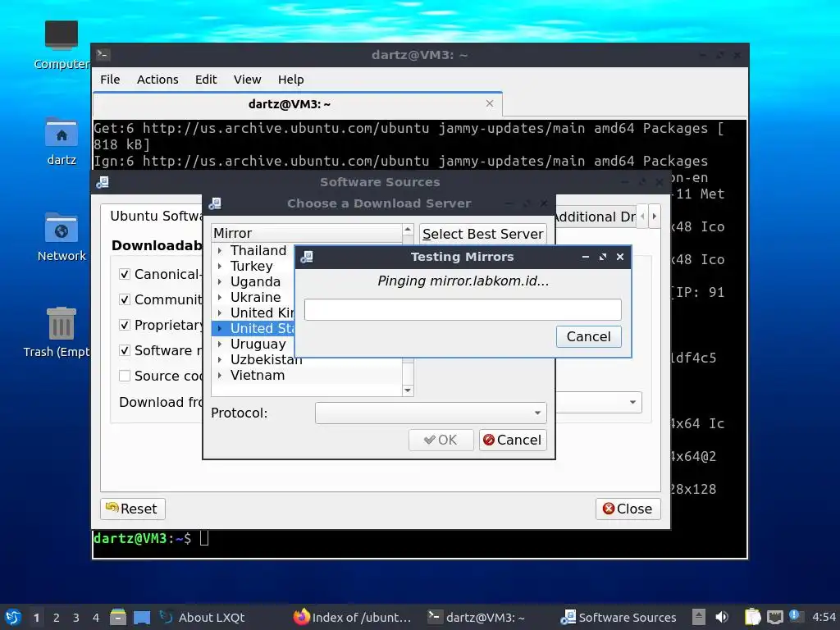This screenshot has height=630, width=840.
Task: Expand the Thailand mirror list
Action: coord(220,251)
